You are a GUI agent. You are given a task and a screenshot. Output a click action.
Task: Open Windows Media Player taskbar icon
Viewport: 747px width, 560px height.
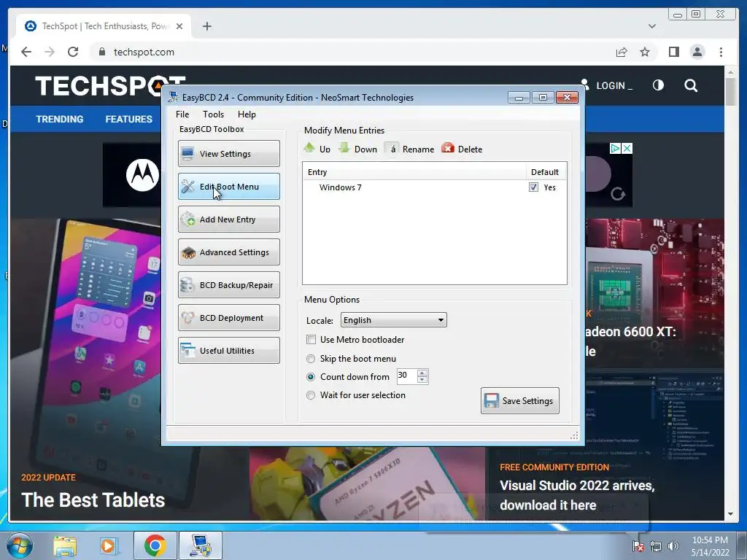(x=109, y=545)
